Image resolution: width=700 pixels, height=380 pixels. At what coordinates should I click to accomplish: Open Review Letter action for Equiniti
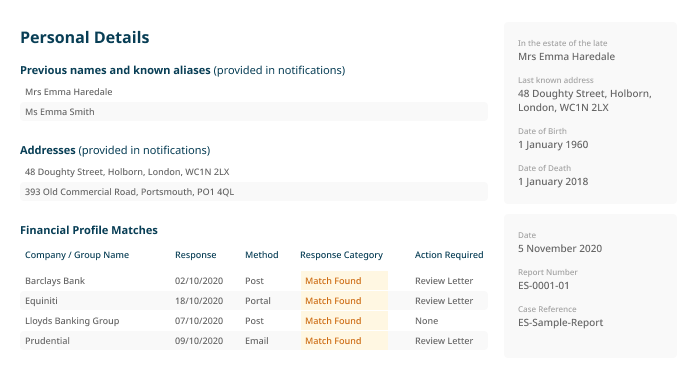click(444, 301)
